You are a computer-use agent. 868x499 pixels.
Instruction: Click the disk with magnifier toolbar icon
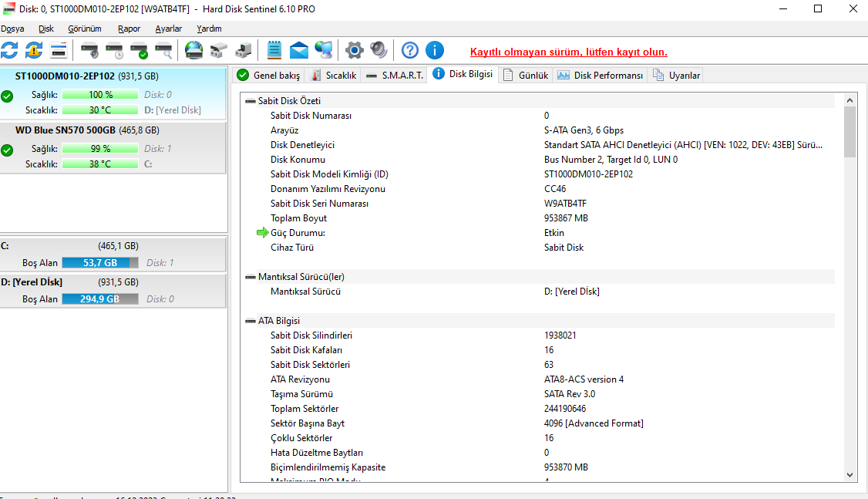163,51
